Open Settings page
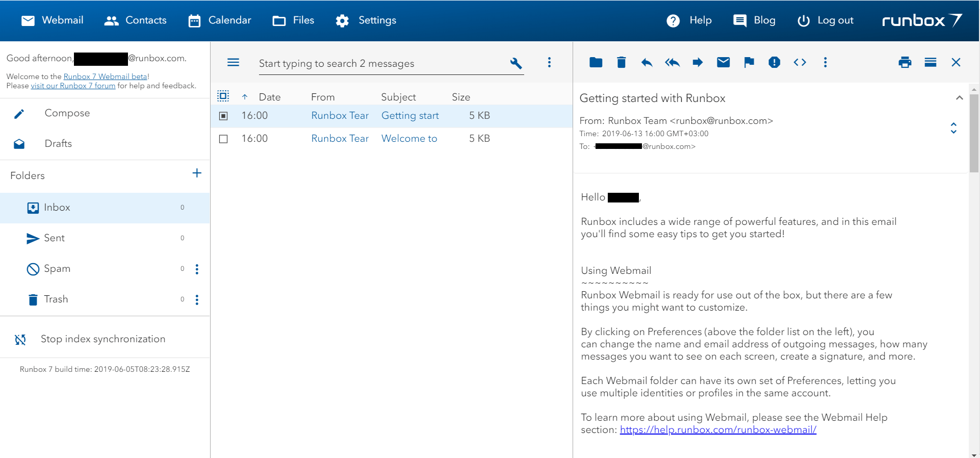This screenshot has height=458, width=980. [x=366, y=20]
